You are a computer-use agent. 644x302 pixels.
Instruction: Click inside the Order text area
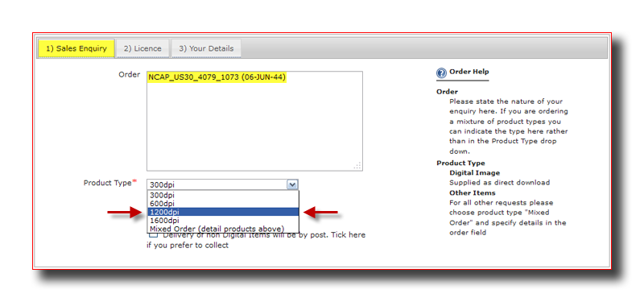click(254, 122)
